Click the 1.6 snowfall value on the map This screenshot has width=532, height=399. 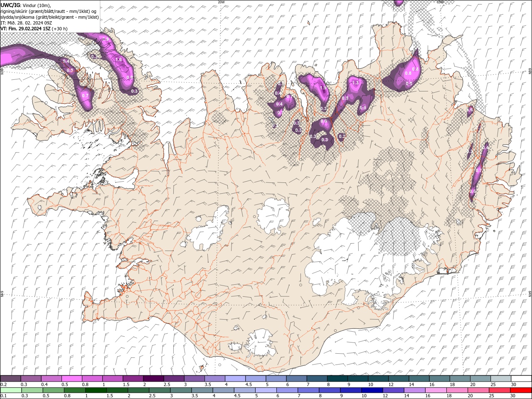(118, 59)
